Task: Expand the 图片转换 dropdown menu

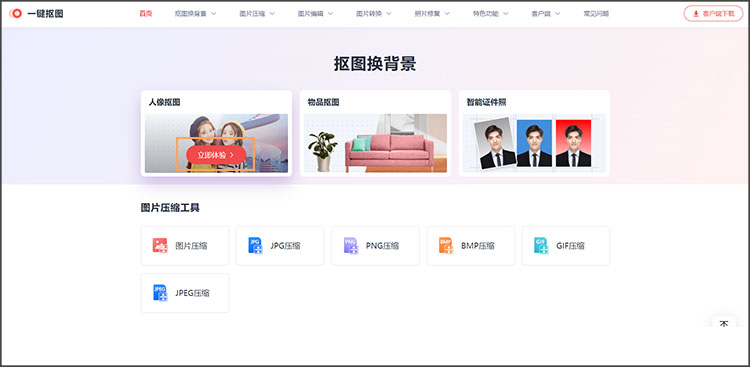Action: (374, 13)
